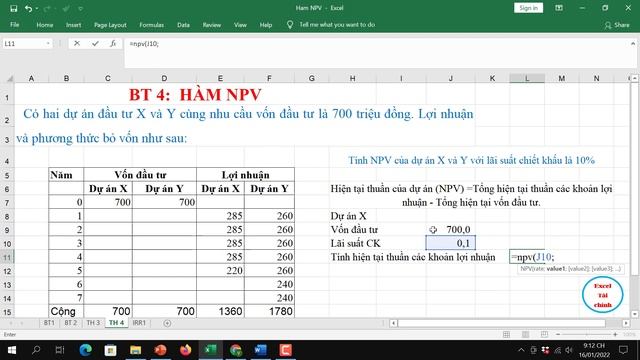The height and width of the screenshot is (360, 640).
Task: Switch to Page Break Preview in status bar
Action: [x=544, y=335]
